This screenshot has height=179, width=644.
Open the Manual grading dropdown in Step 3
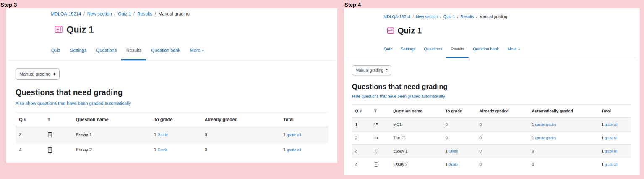[37, 74]
